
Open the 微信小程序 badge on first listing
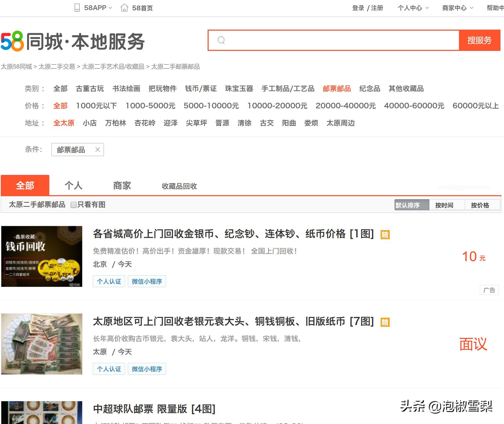coord(147,281)
